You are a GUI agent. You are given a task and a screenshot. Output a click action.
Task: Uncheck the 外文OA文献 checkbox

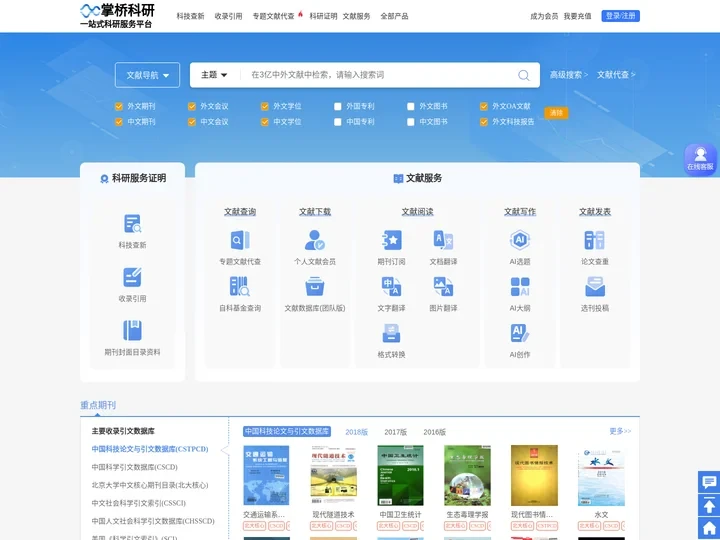click(x=484, y=107)
